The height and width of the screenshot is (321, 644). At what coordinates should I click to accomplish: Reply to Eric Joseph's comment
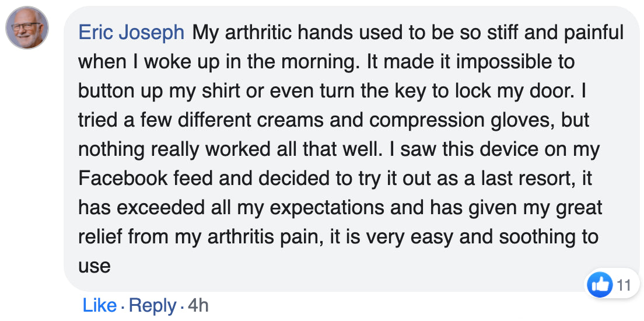(x=152, y=305)
